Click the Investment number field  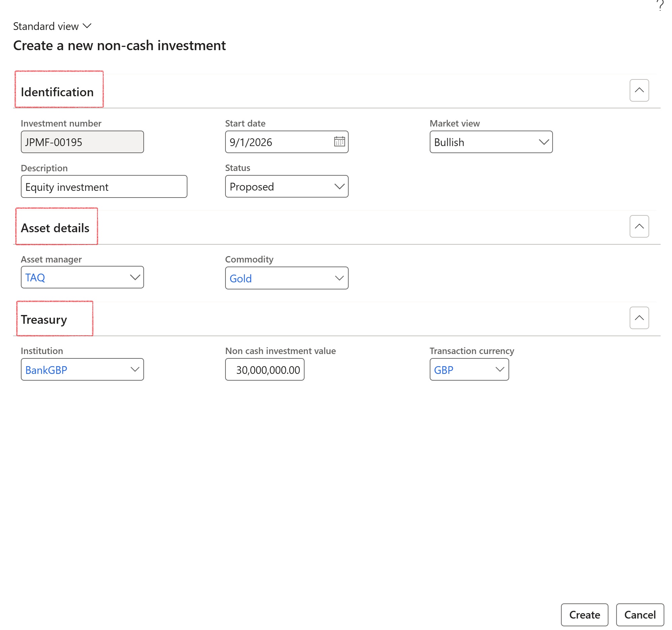82,142
